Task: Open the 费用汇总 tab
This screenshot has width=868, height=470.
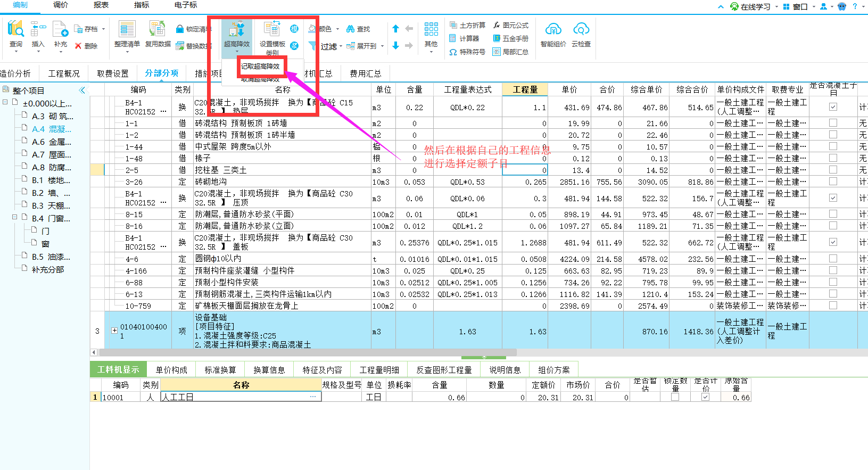Action: [366, 73]
